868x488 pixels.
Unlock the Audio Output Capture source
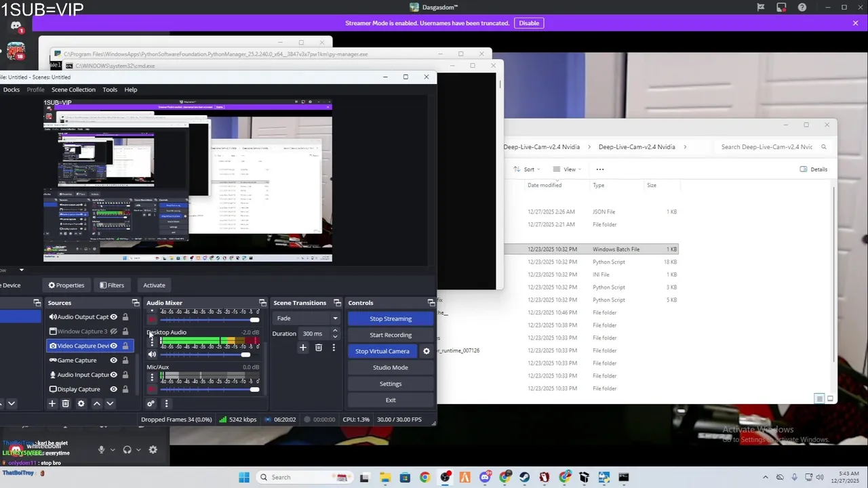pos(125,317)
